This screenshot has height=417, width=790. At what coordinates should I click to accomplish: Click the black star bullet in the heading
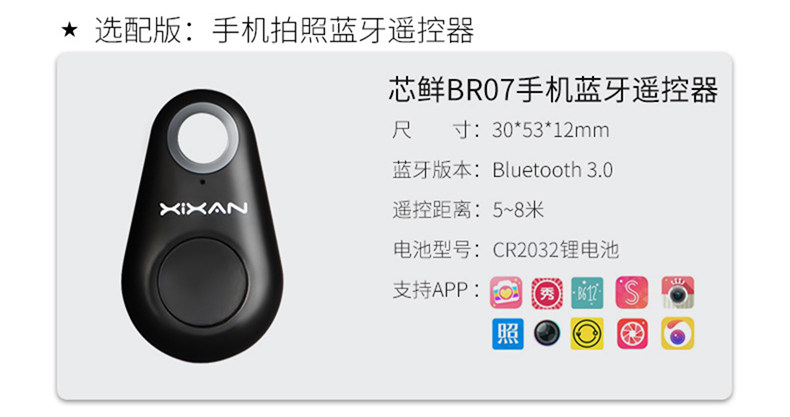(x=69, y=30)
